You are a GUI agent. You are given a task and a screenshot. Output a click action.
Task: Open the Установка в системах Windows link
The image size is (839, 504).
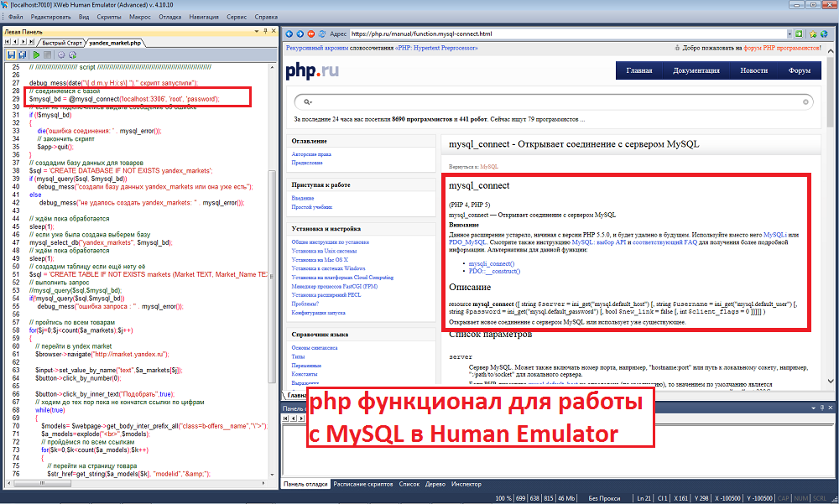coord(329,268)
